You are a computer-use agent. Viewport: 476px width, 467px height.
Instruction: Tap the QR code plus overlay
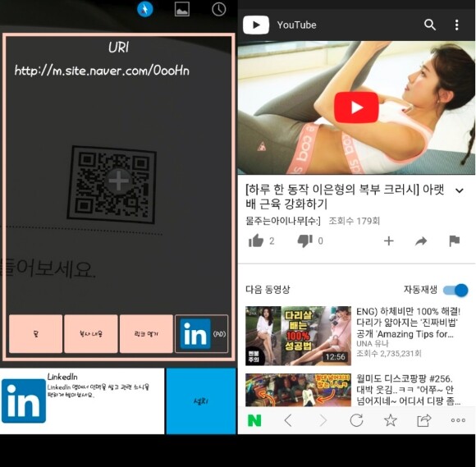(x=119, y=181)
